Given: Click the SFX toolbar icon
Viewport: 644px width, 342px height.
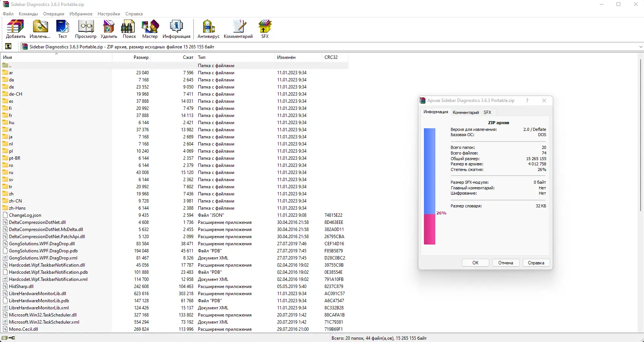Looking at the screenshot, I should point(265,27).
